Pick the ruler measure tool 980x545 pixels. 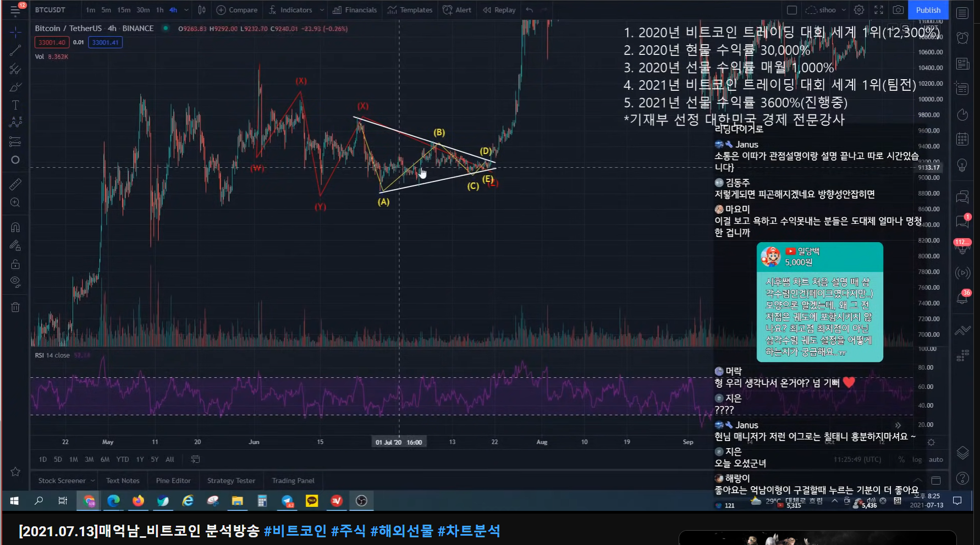(15, 184)
